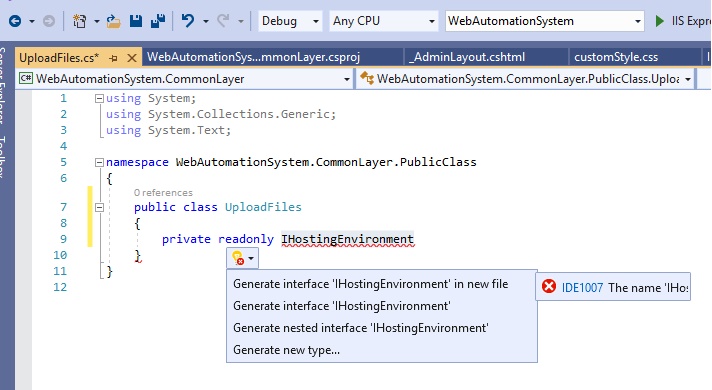Click System.Collections.Generic on line 2
This screenshot has height=390, width=712.
coord(240,114)
